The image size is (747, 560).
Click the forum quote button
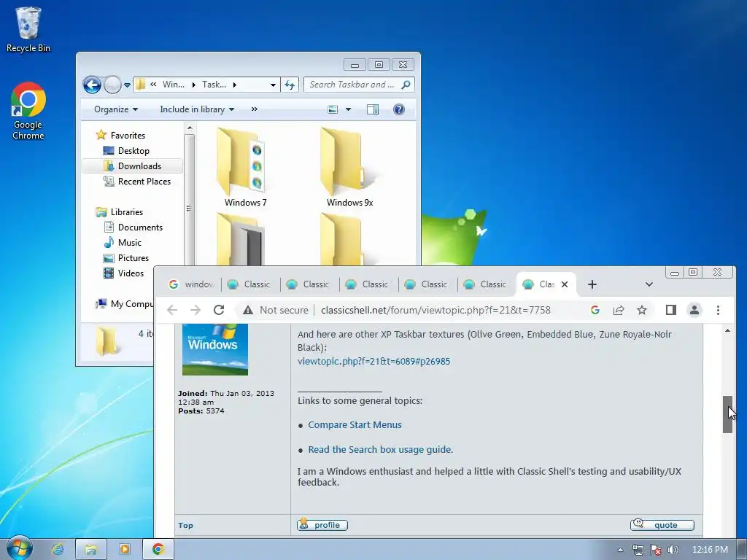662,525
